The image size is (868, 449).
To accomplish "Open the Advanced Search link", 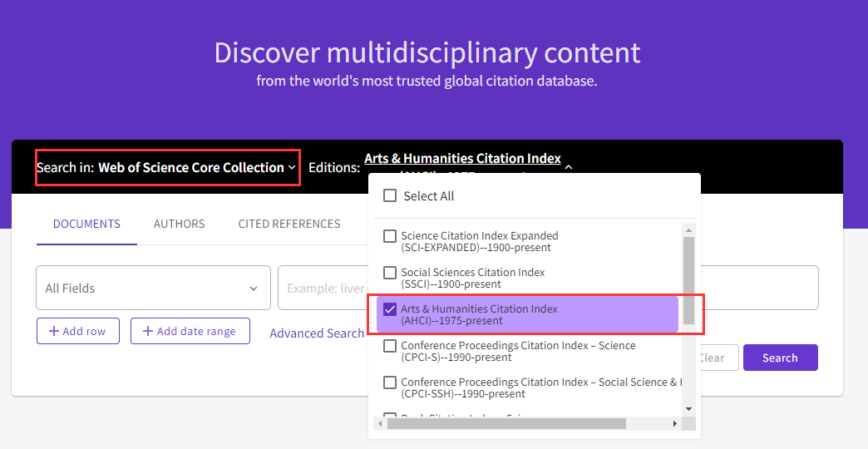I will pyautogui.click(x=317, y=333).
